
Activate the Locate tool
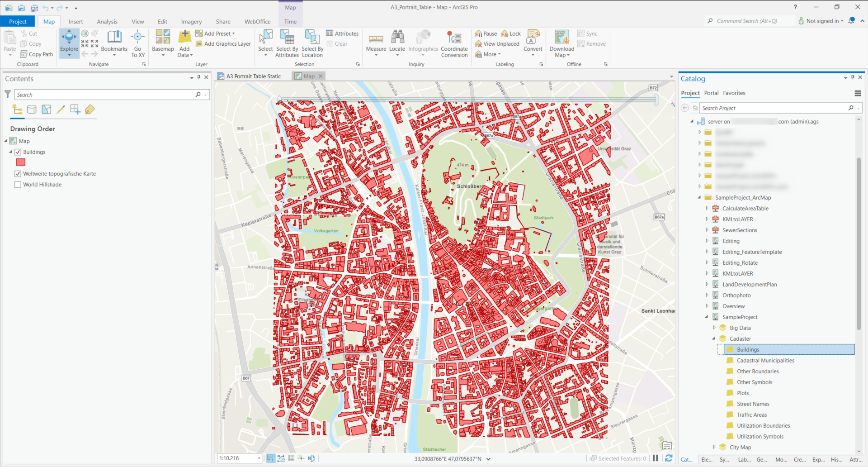pos(397,43)
